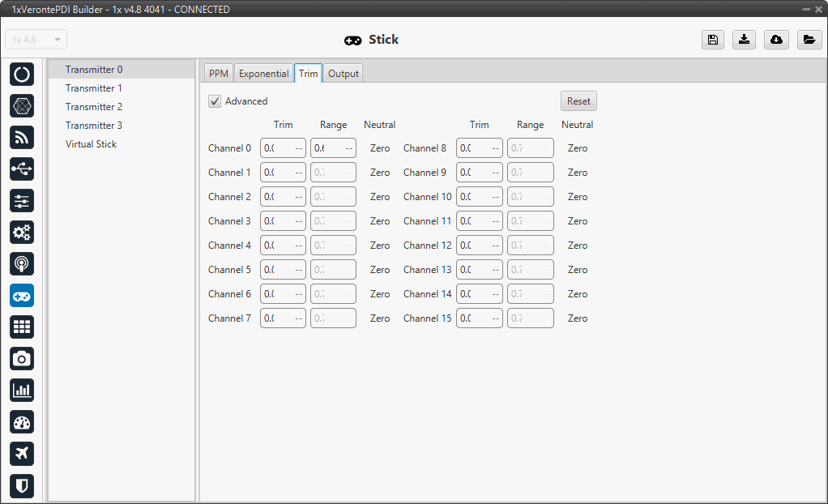This screenshot has width=828, height=504.
Task: Click the open folder icon
Action: tap(809, 40)
